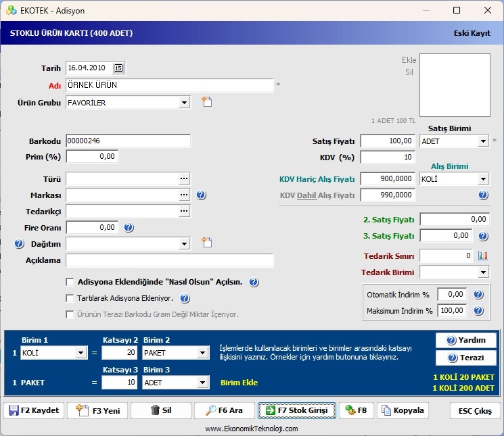Click the Barkodu field 00000246
Image resolution: width=504 pixels, height=436 pixels.
pyautogui.click(x=129, y=141)
